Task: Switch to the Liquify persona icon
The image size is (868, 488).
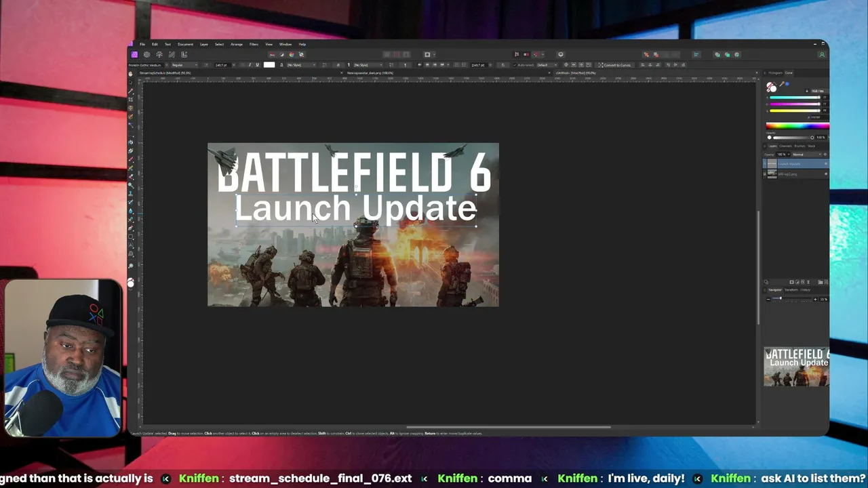Action: click(146, 54)
